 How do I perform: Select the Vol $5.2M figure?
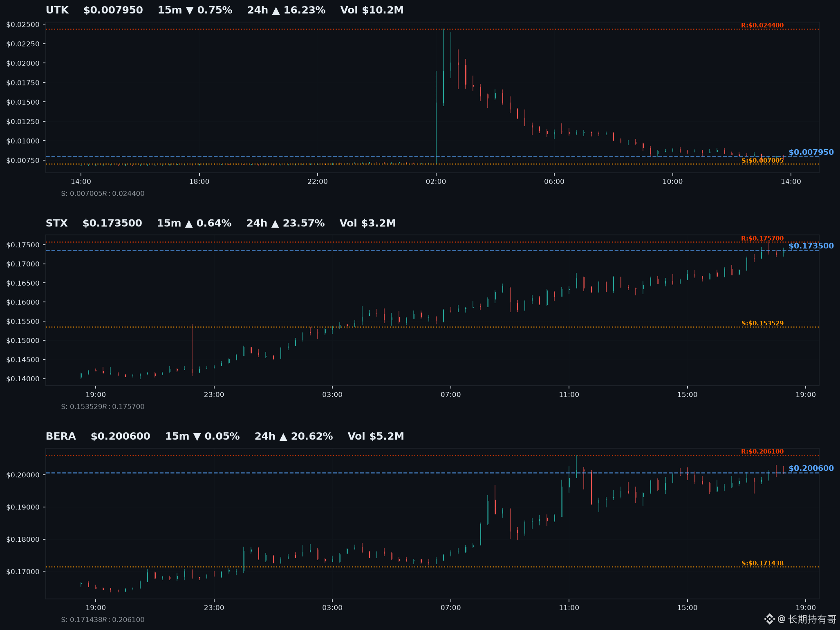(x=376, y=436)
